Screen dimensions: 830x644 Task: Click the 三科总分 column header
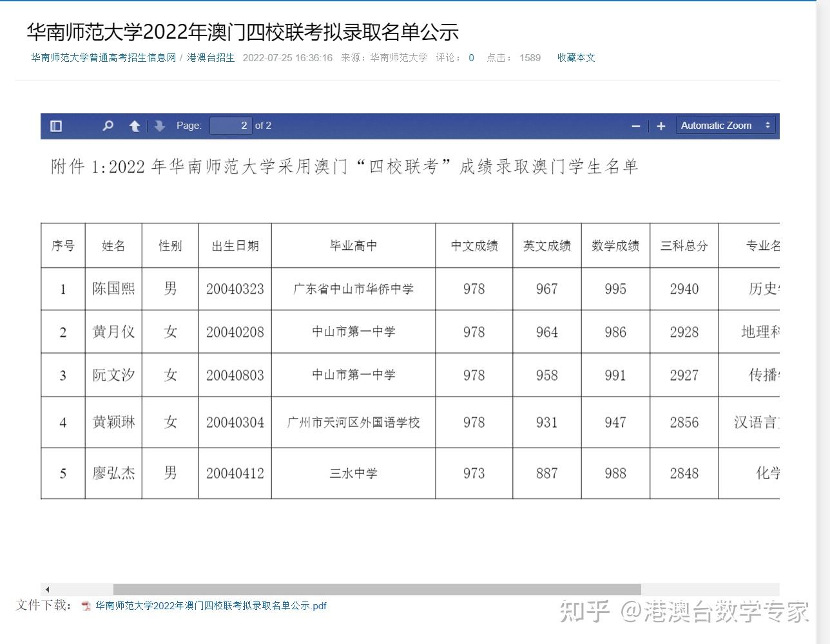(x=684, y=245)
